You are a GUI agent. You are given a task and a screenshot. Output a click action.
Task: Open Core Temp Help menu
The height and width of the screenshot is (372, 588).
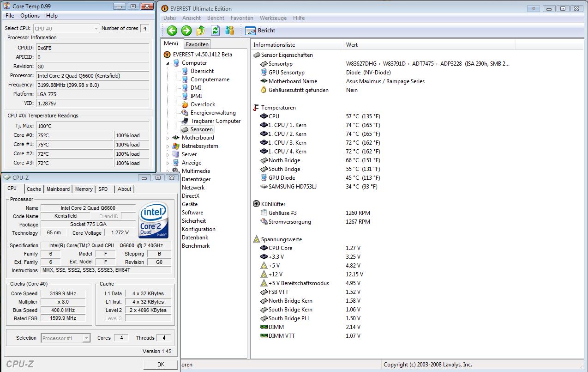tap(52, 16)
